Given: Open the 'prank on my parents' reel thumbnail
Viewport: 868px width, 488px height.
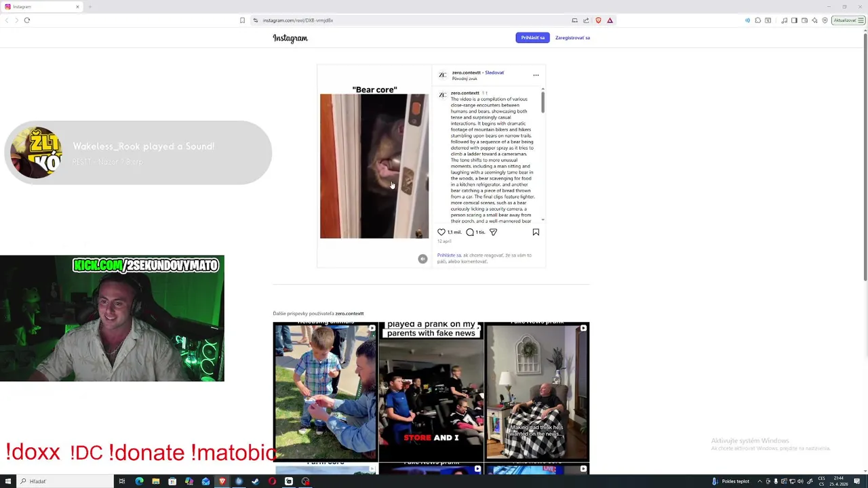Looking at the screenshot, I should (x=431, y=392).
